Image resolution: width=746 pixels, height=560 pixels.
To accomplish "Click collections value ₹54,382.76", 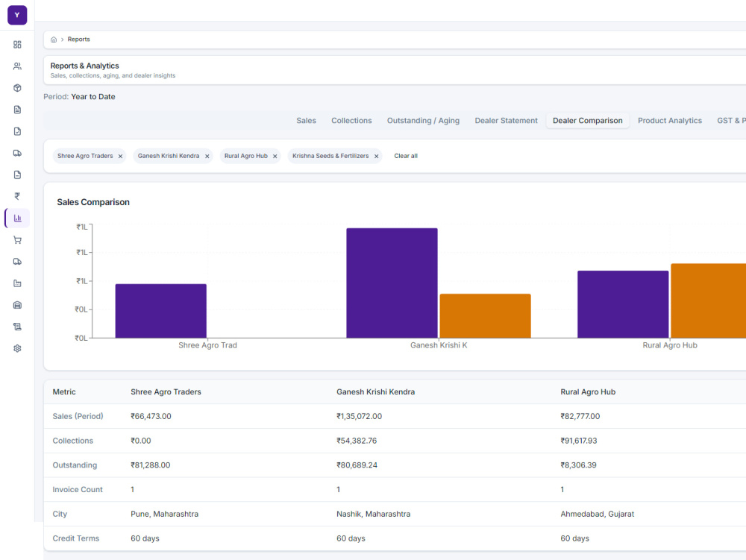I will pos(357,441).
